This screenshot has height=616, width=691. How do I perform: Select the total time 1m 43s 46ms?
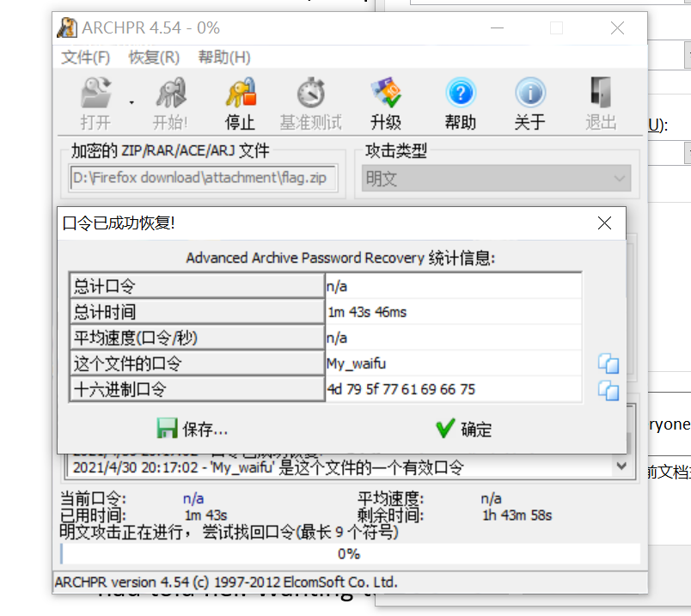(454, 312)
